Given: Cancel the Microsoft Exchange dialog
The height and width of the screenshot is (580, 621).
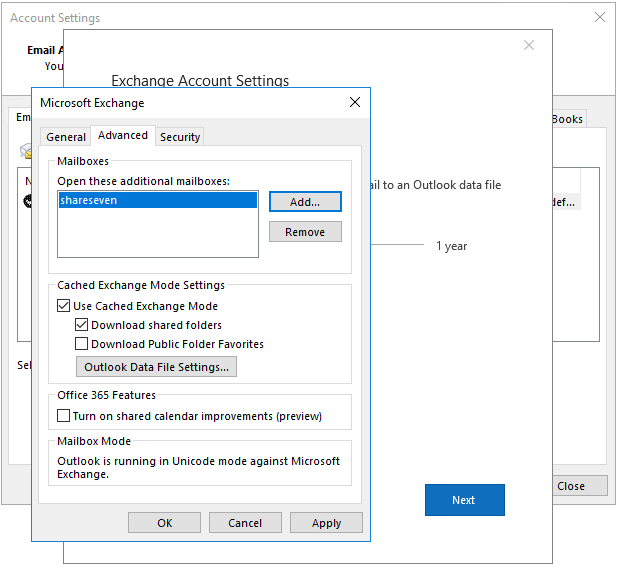Looking at the screenshot, I should click(245, 523).
